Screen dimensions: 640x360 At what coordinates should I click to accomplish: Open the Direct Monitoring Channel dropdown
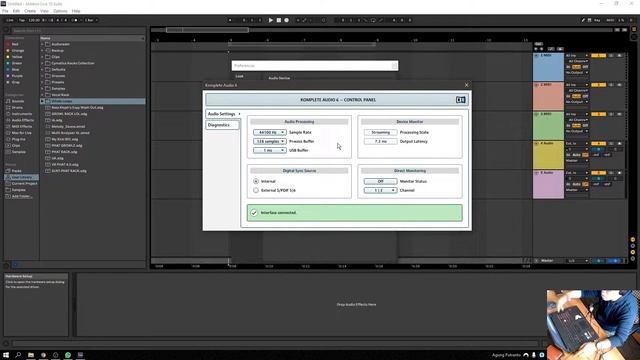coord(380,190)
